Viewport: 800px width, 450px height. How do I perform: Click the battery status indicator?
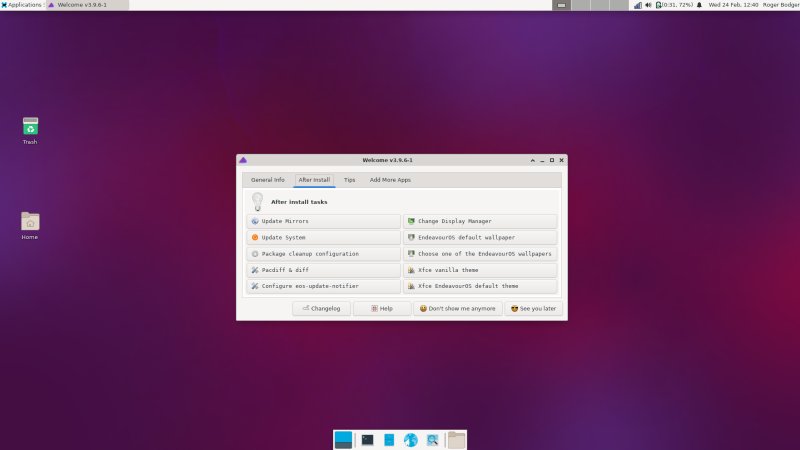coord(674,5)
